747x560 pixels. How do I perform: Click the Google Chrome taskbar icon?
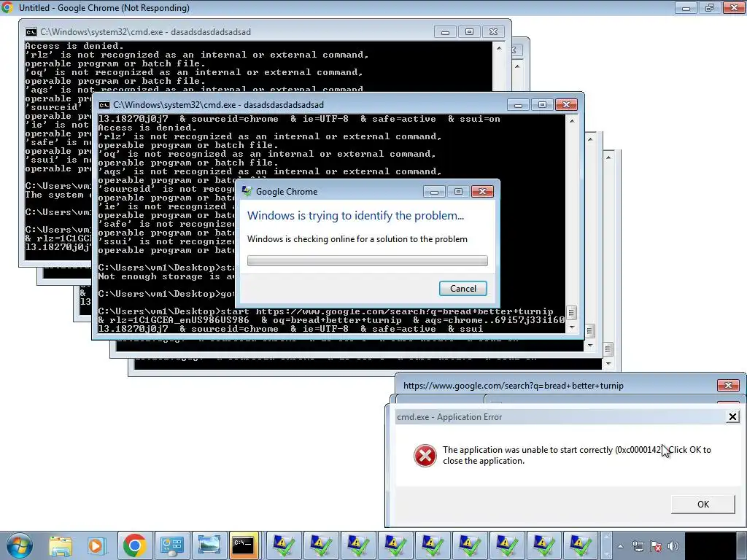[x=134, y=545]
